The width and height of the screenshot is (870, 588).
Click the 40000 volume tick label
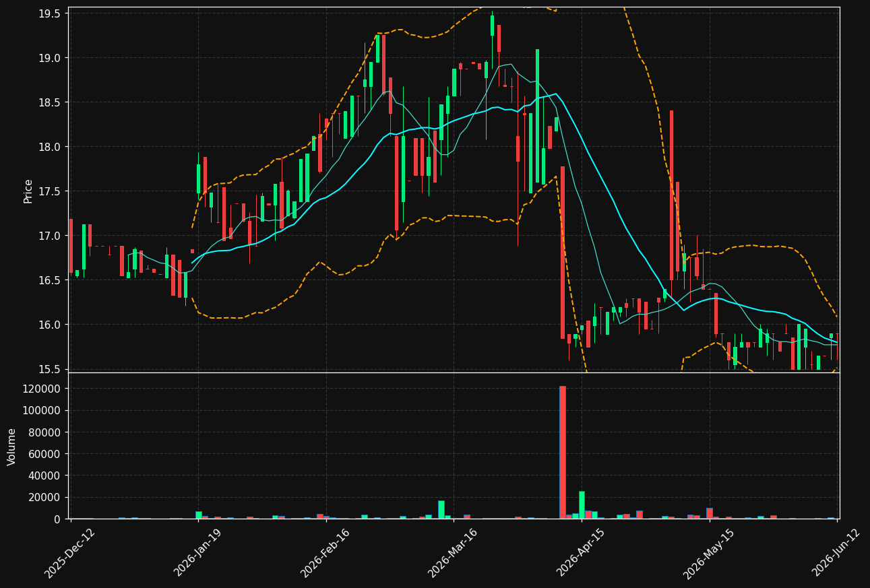(46, 476)
